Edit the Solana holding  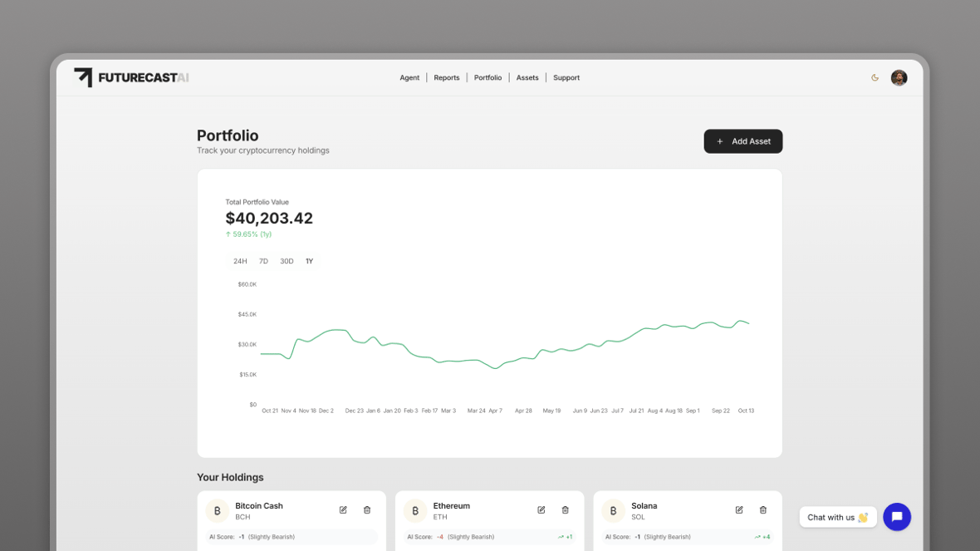point(739,510)
